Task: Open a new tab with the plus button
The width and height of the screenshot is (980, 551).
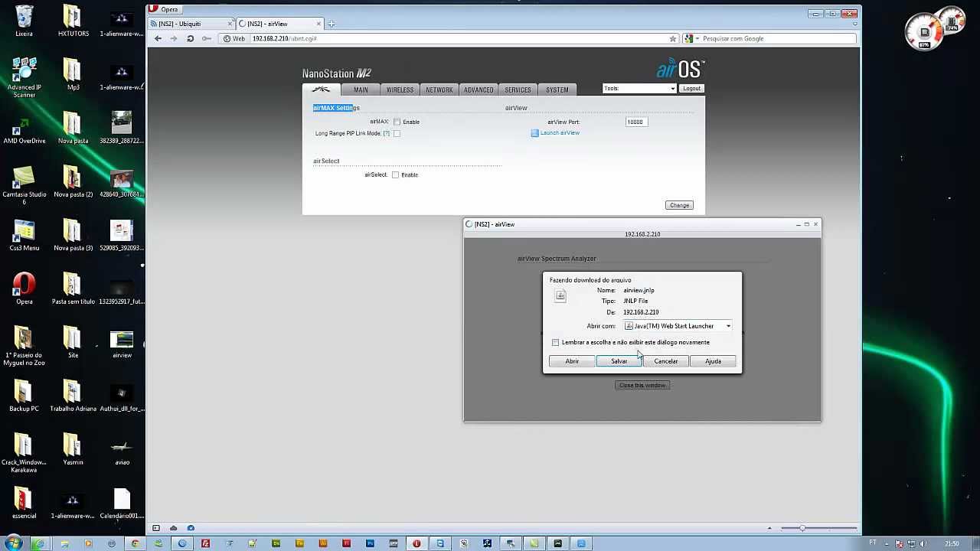Action: pos(332,24)
